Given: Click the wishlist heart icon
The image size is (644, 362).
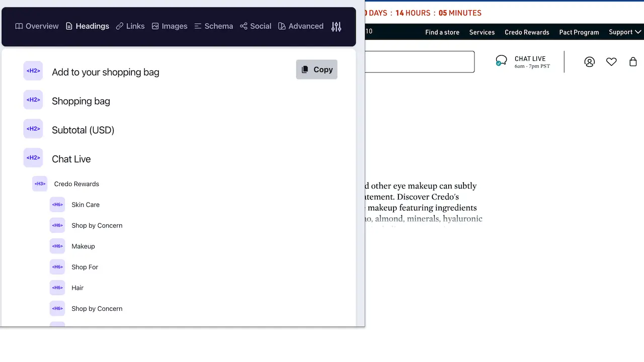Looking at the screenshot, I should coord(611,61).
